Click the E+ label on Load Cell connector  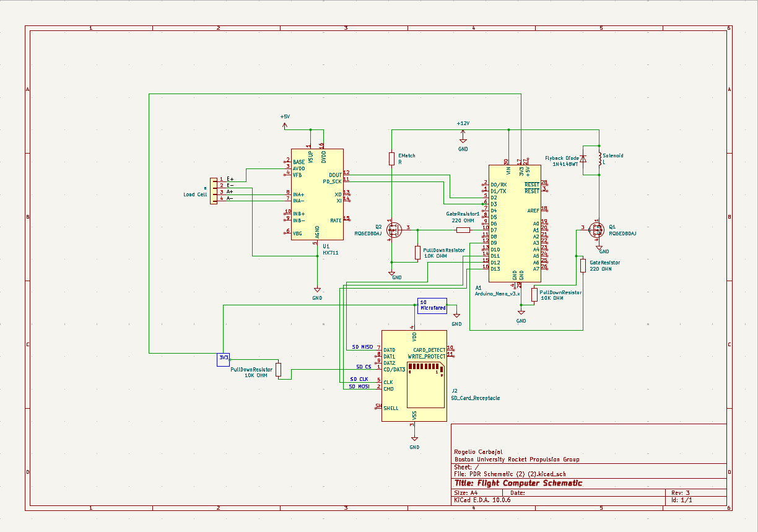coord(230,179)
